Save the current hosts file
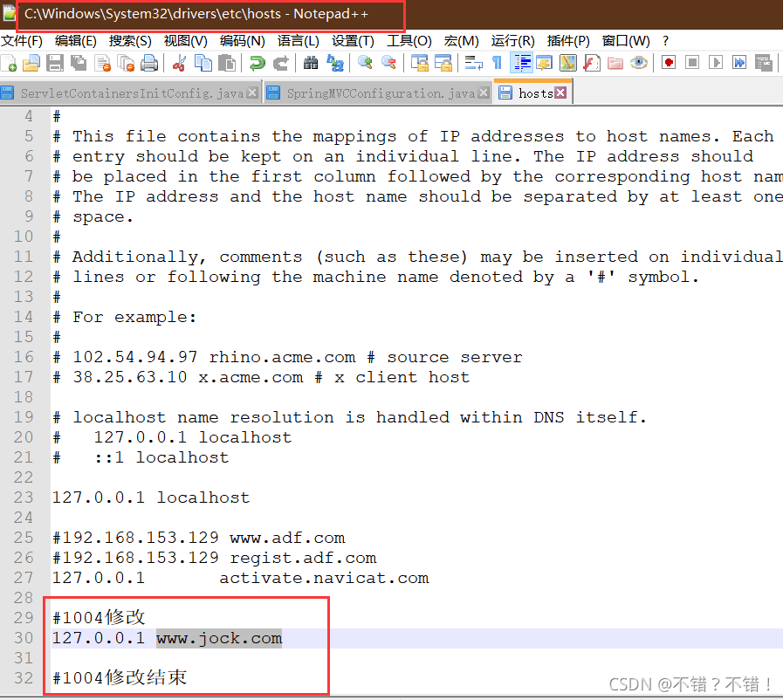Viewport: 783px width, 700px height. (55, 64)
